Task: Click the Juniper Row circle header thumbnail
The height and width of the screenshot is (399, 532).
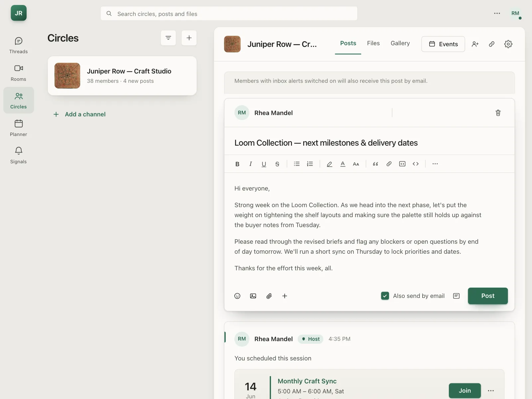Action: click(x=232, y=44)
